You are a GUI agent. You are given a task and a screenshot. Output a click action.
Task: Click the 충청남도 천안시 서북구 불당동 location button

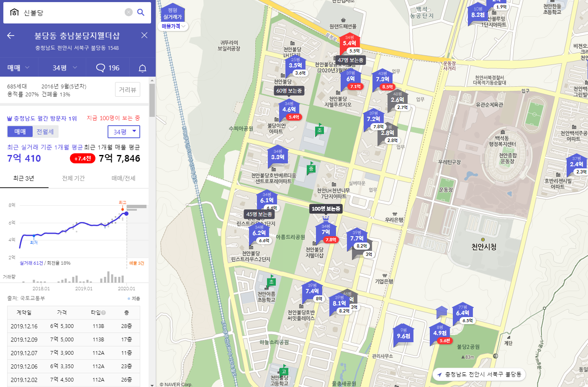pyautogui.click(x=480, y=374)
